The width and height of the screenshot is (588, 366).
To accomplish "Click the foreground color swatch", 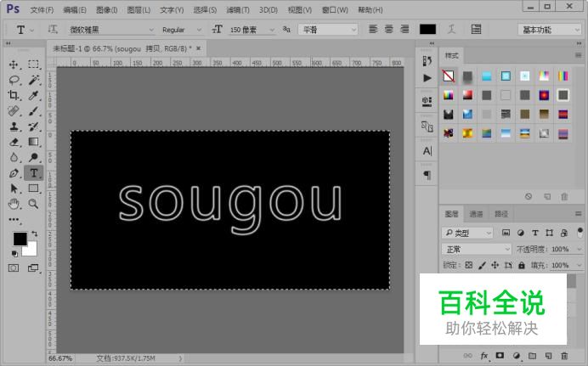I will click(20, 239).
